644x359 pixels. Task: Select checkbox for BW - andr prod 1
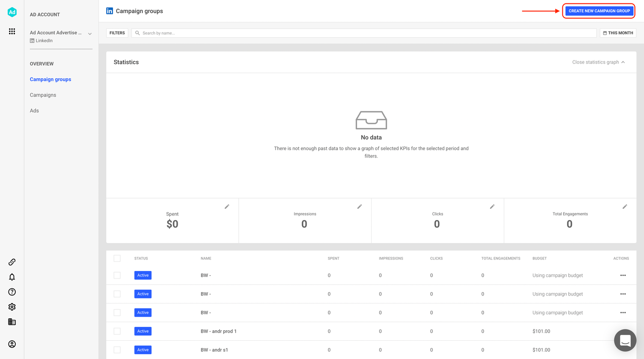(x=117, y=331)
